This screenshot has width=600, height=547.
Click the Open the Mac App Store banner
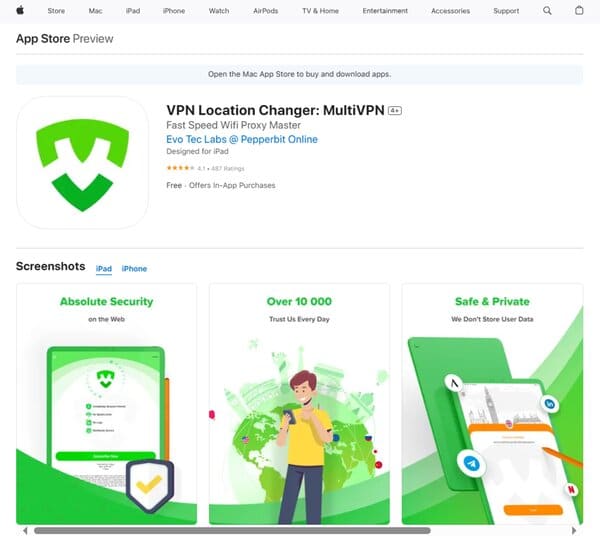point(299,74)
